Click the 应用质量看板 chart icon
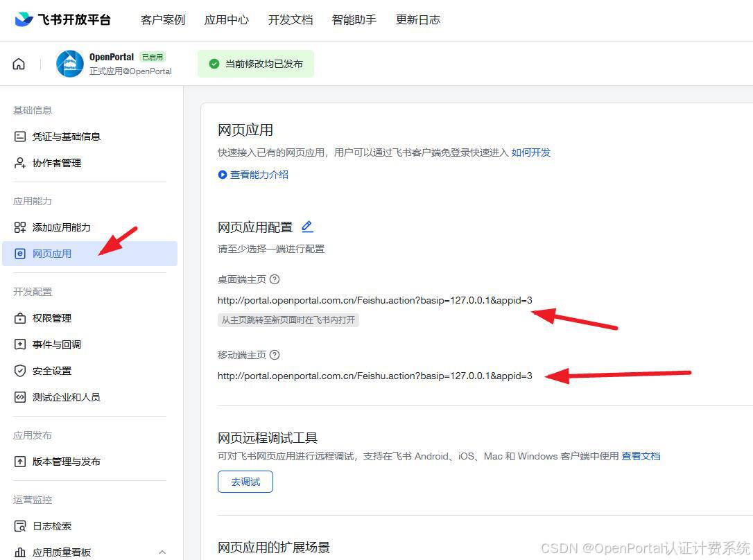Viewport: 753px width, 560px height. (x=20, y=553)
